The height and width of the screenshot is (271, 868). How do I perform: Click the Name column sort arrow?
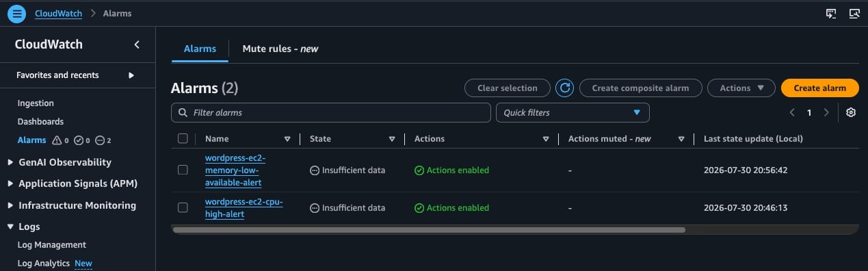(x=287, y=139)
